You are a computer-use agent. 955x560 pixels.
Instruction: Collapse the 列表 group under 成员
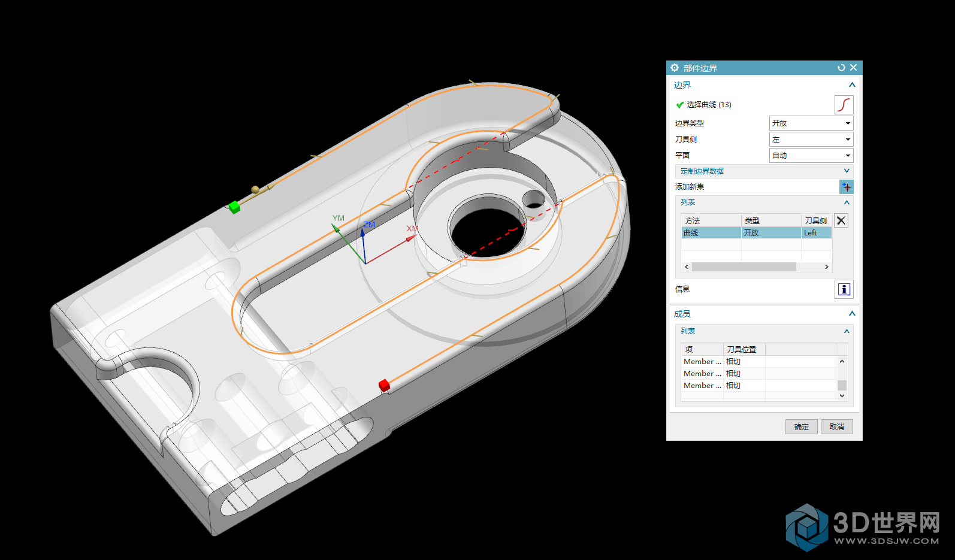pyautogui.click(x=847, y=331)
